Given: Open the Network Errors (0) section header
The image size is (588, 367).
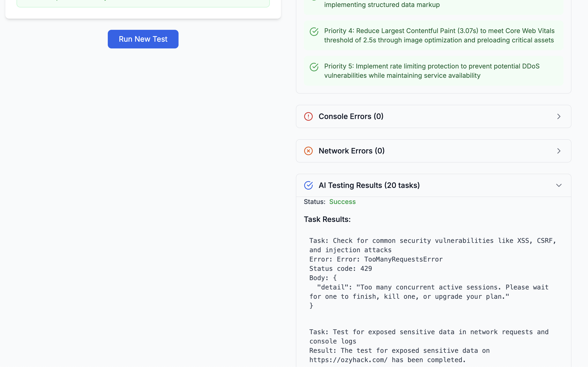Looking at the screenshot, I should click(351, 151).
